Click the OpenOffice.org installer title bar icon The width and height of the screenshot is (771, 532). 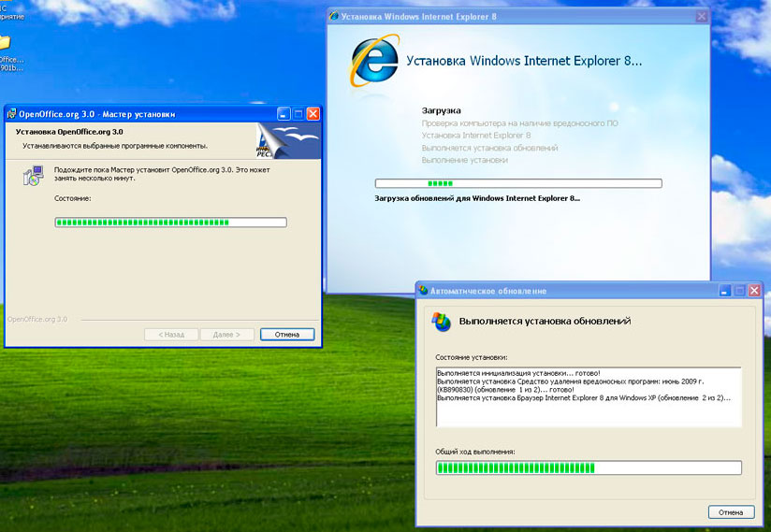12,114
